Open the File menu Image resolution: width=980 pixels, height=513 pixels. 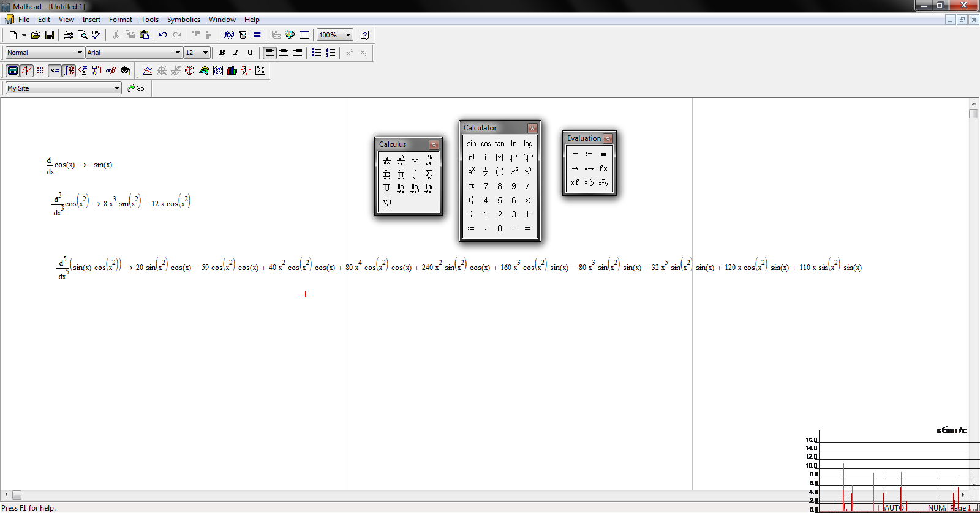click(x=24, y=20)
